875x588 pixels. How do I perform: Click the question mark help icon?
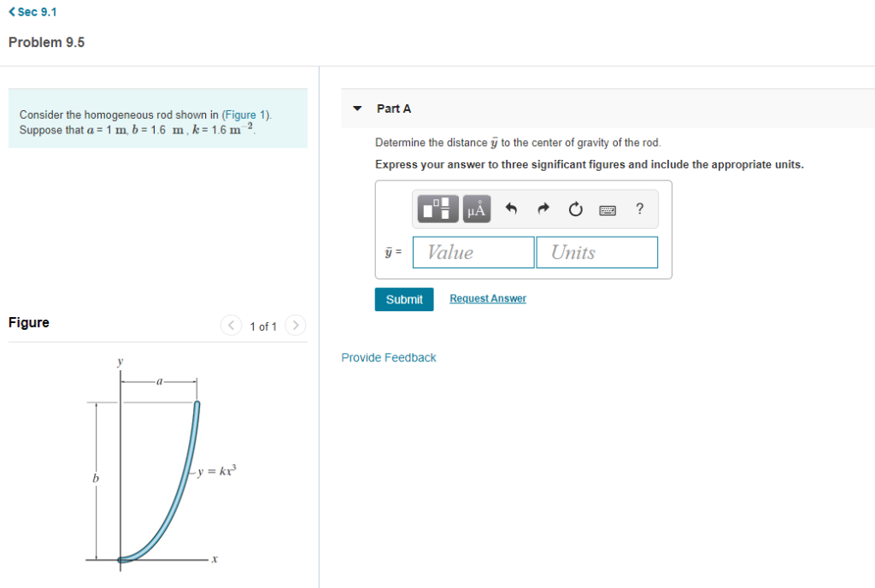[x=639, y=209]
